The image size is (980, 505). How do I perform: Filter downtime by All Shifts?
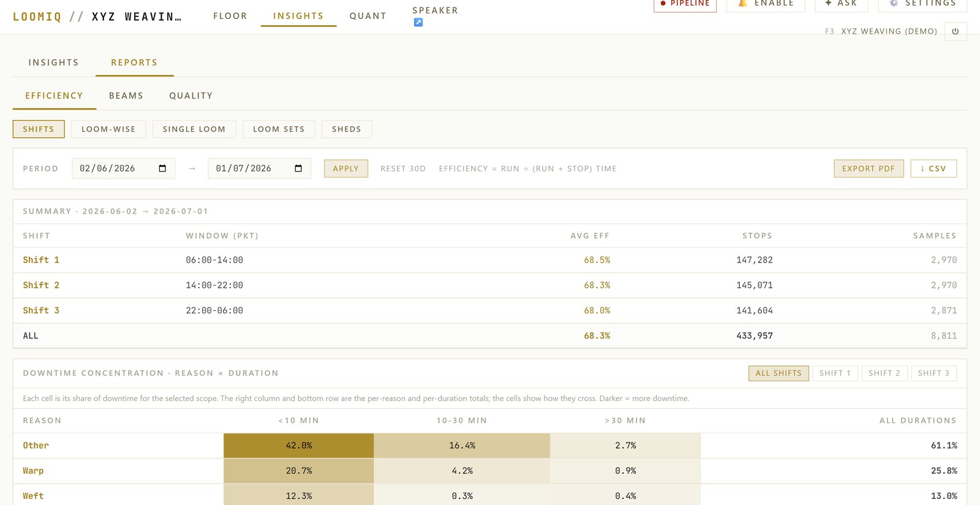[778, 373]
